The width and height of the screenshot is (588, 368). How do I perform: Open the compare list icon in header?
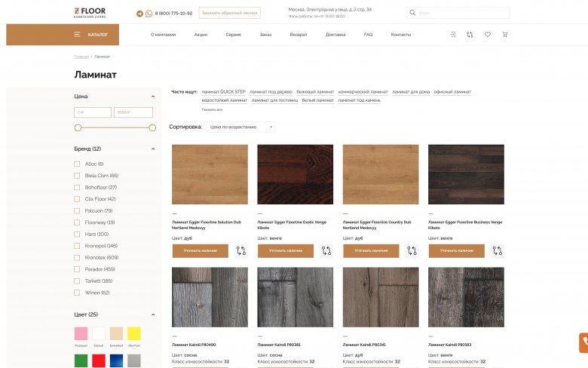pyautogui.click(x=470, y=35)
